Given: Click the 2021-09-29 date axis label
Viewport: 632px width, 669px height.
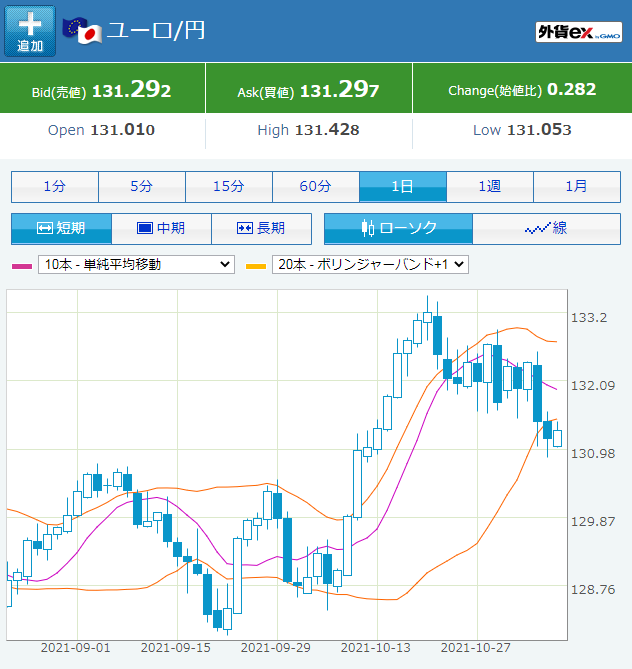Looking at the screenshot, I should (276, 648).
